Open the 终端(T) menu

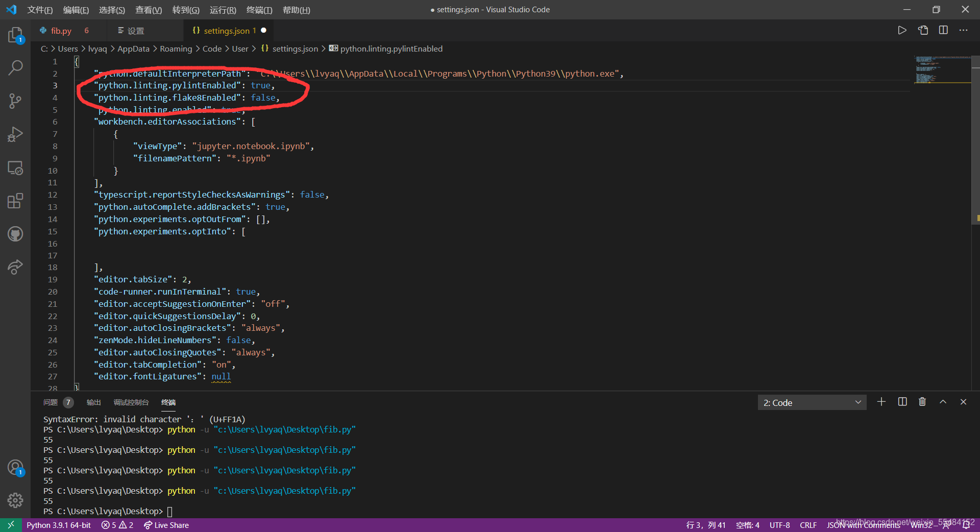pos(259,10)
